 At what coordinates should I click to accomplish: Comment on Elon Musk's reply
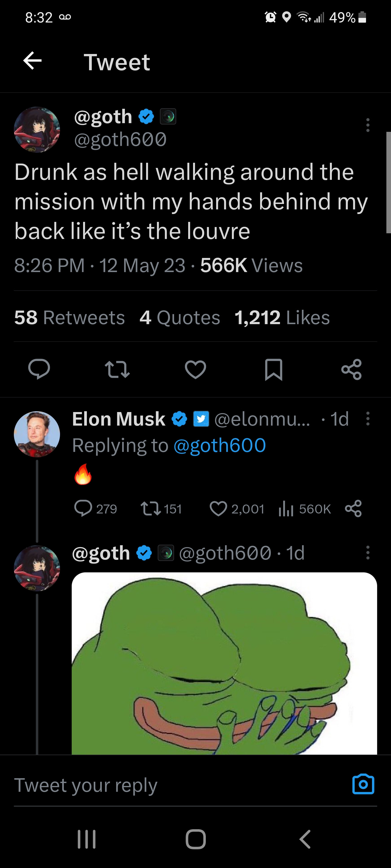pyautogui.click(x=83, y=509)
